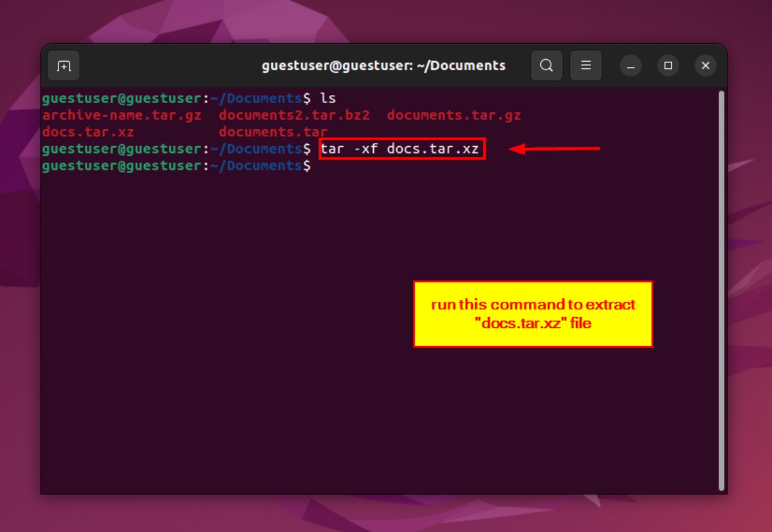Viewport: 772px width, 532px height.
Task: Open a new terminal tab
Action: 64,66
